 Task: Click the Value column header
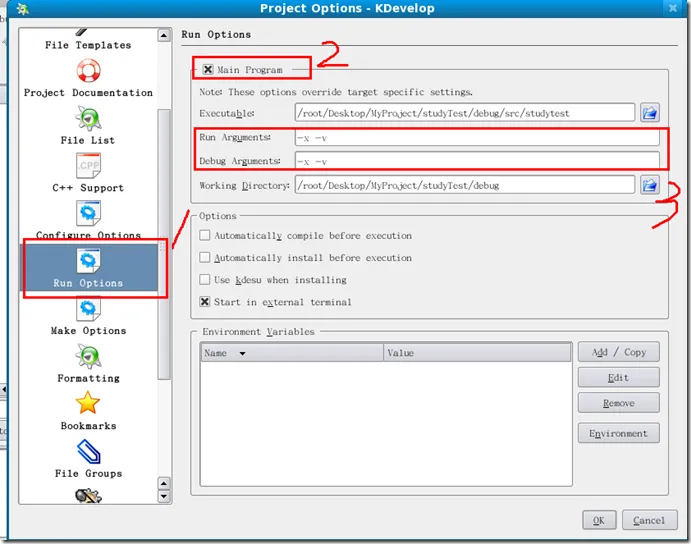[x=477, y=353]
